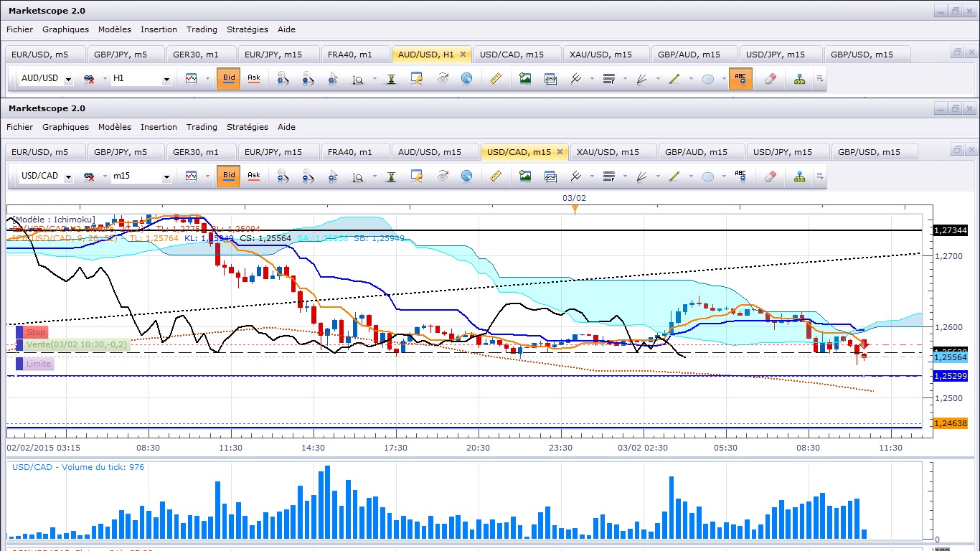Click the note with pencil icon in AUD/USD toolbar
980x551 pixels.
pos(417,78)
